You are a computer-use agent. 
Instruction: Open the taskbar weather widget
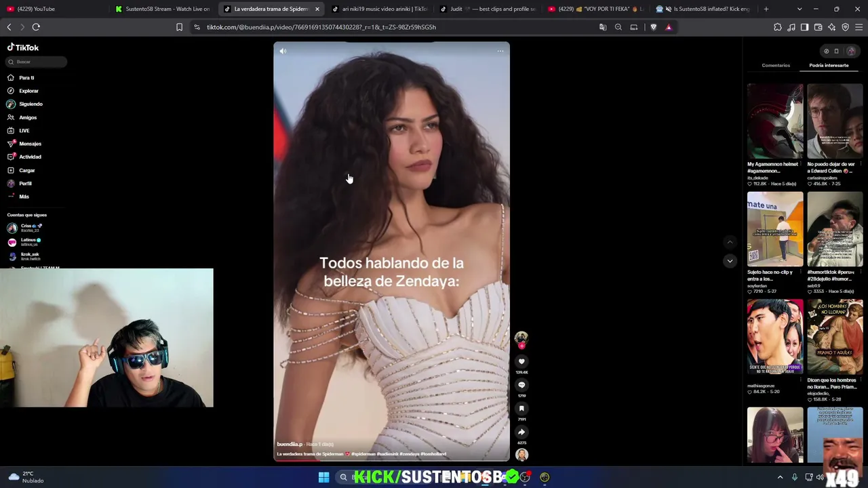[26, 477]
